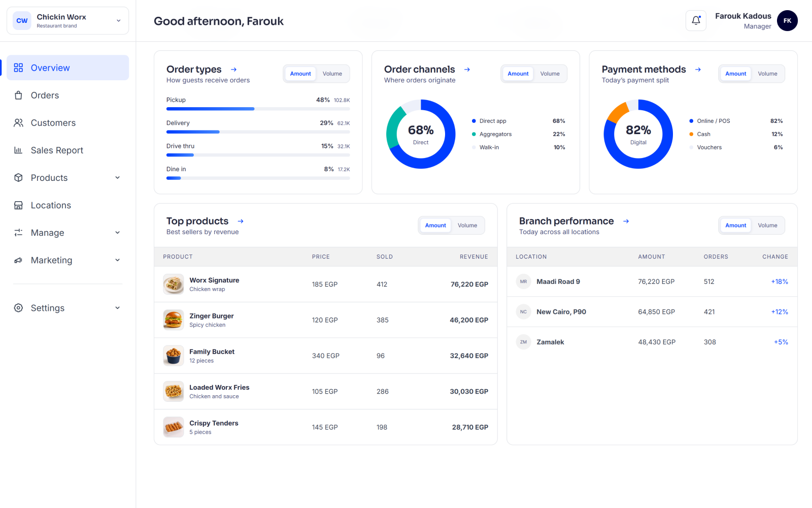812x508 pixels.
Task: Click the NC badge for New Cairo
Action: pyautogui.click(x=523, y=312)
